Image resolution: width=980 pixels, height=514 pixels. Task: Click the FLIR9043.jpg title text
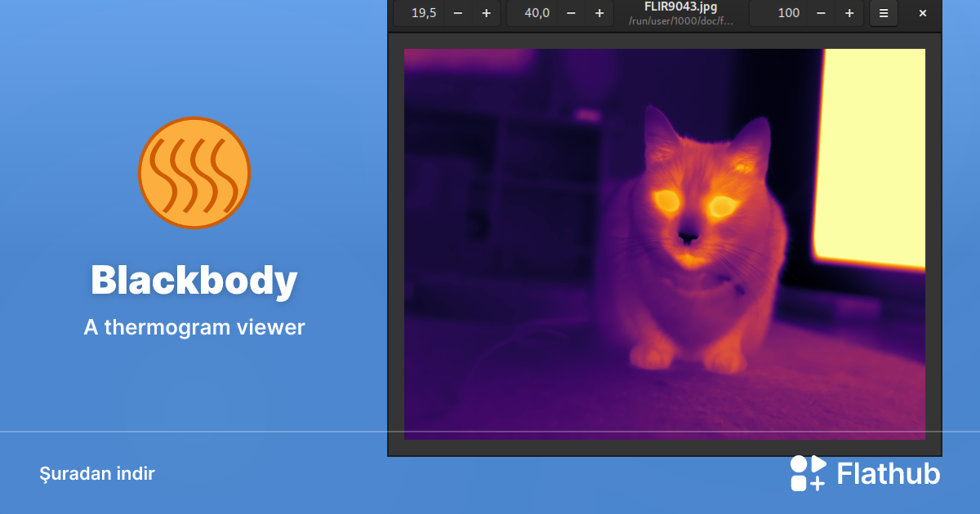(x=683, y=7)
